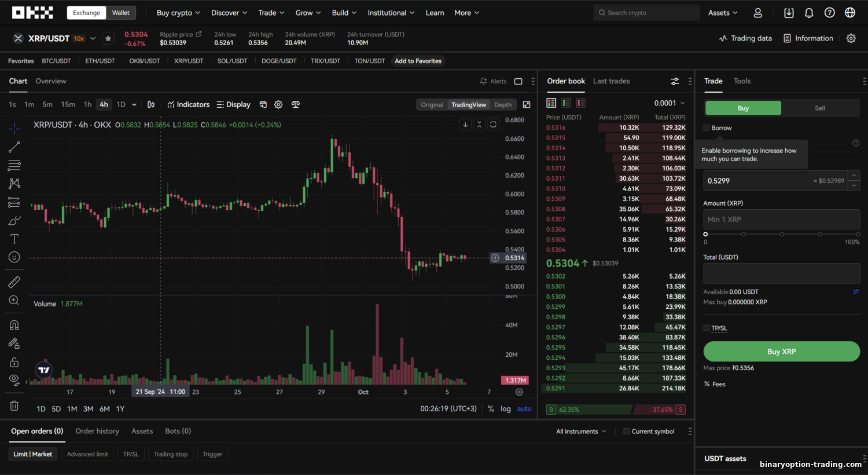The height and width of the screenshot is (475, 868).
Task: Set chart range to 3M
Action: click(88, 409)
